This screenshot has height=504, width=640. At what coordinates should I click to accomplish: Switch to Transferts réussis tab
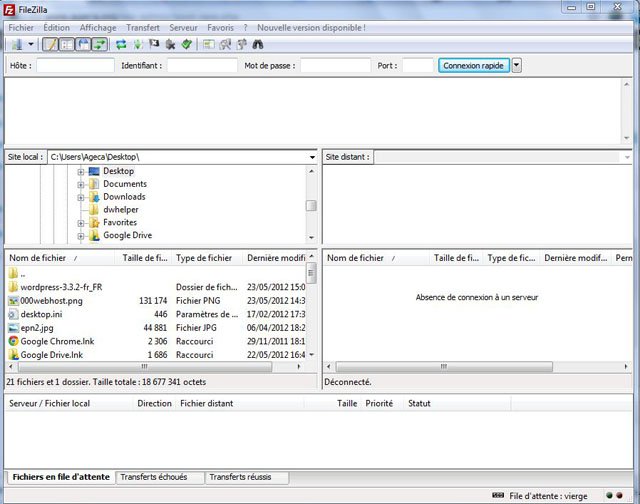click(247, 477)
